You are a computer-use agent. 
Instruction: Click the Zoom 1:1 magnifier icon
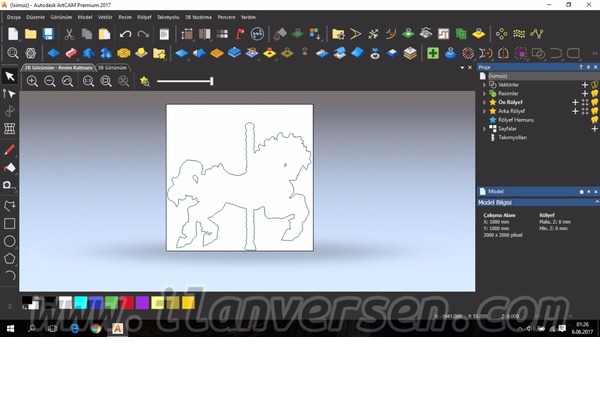pyautogui.click(x=88, y=81)
